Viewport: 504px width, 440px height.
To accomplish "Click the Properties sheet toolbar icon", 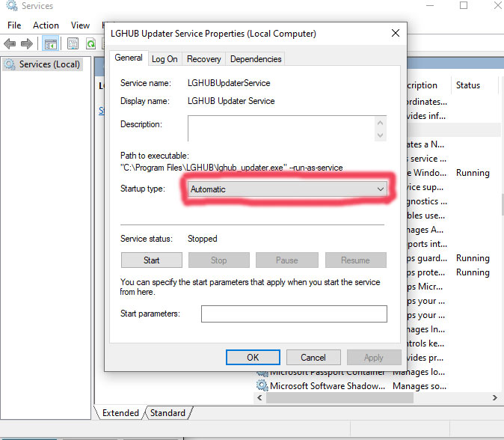I will [73, 43].
